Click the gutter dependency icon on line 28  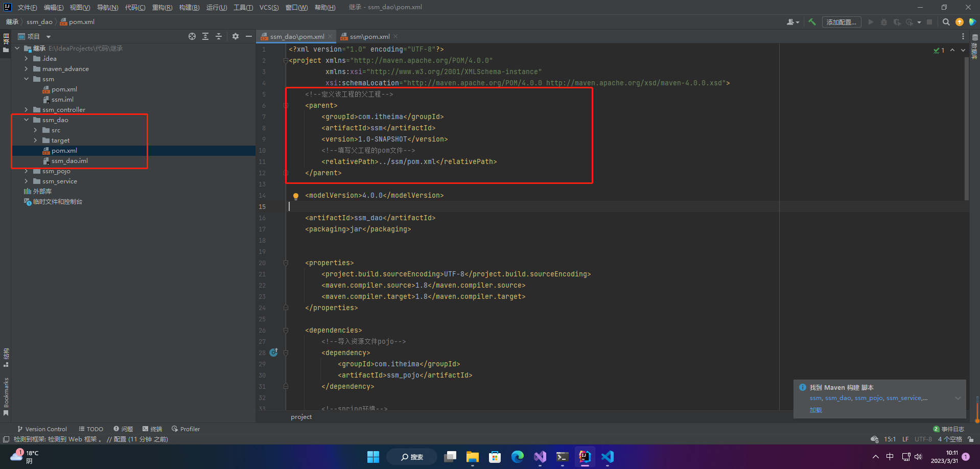click(273, 353)
